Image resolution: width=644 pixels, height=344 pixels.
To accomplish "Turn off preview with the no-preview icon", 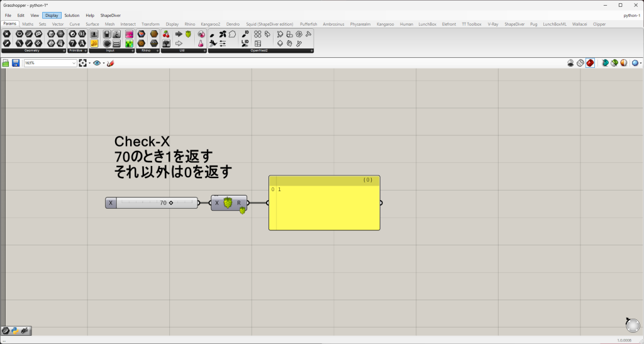I will (570, 63).
